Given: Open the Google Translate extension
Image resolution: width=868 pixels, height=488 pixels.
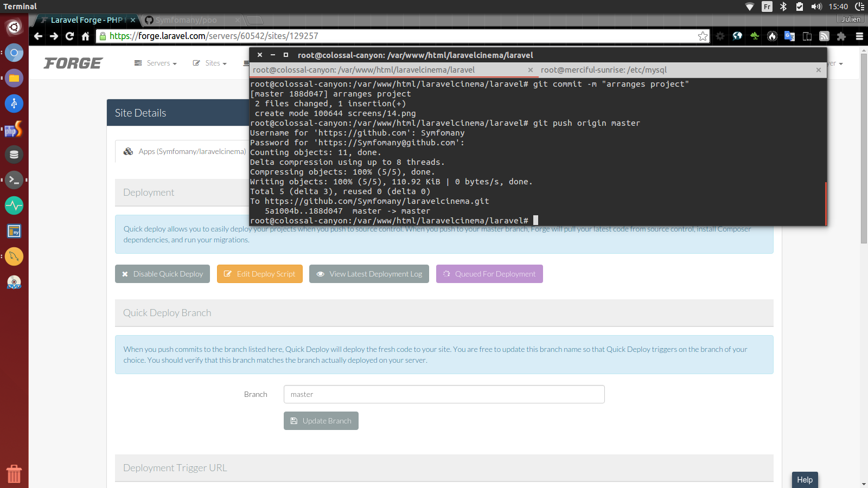Looking at the screenshot, I should click(x=789, y=36).
